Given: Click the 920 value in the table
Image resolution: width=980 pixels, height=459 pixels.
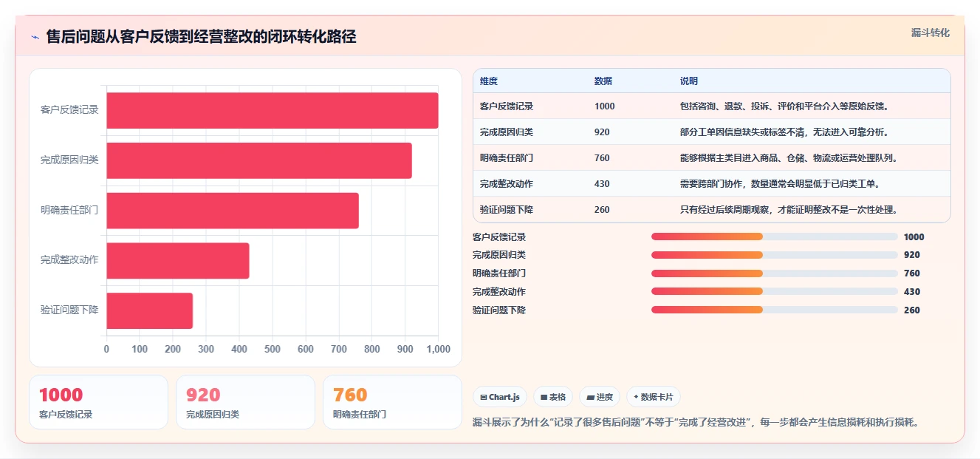Looking at the screenshot, I should coord(602,132).
